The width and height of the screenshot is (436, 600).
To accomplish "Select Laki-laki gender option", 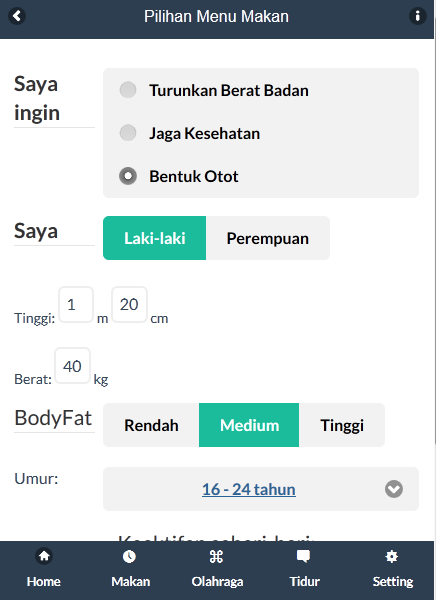I will (x=155, y=238).
